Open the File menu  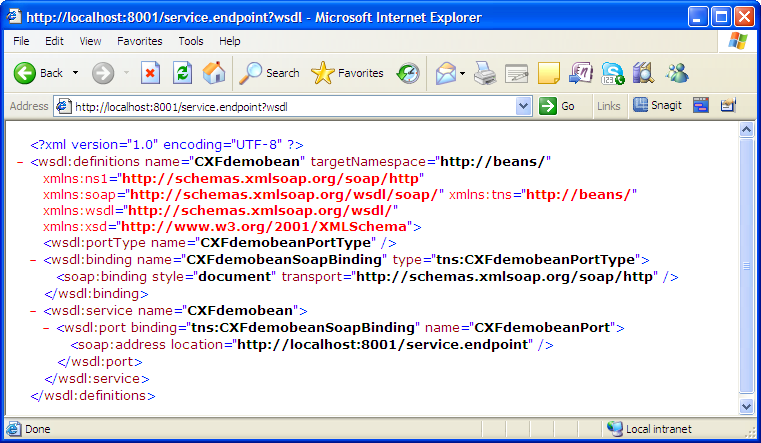click(21, 41)
